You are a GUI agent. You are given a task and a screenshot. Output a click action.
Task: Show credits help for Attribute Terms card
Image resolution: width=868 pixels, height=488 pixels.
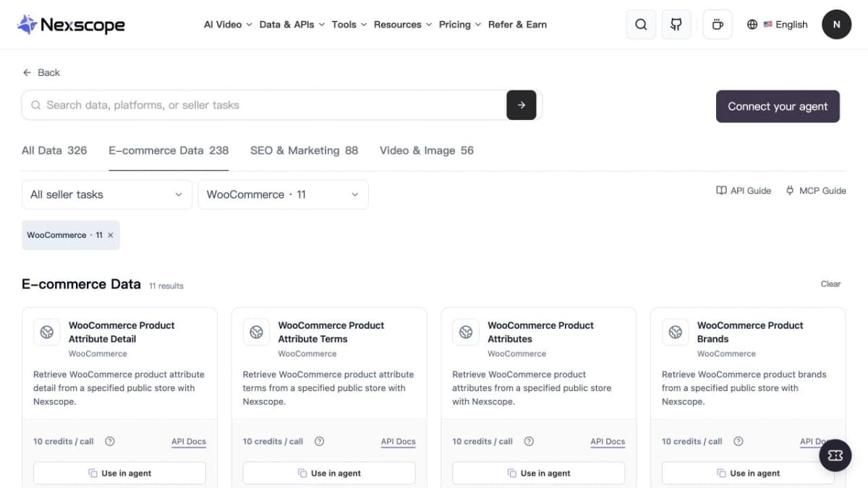tap(320, 441)
